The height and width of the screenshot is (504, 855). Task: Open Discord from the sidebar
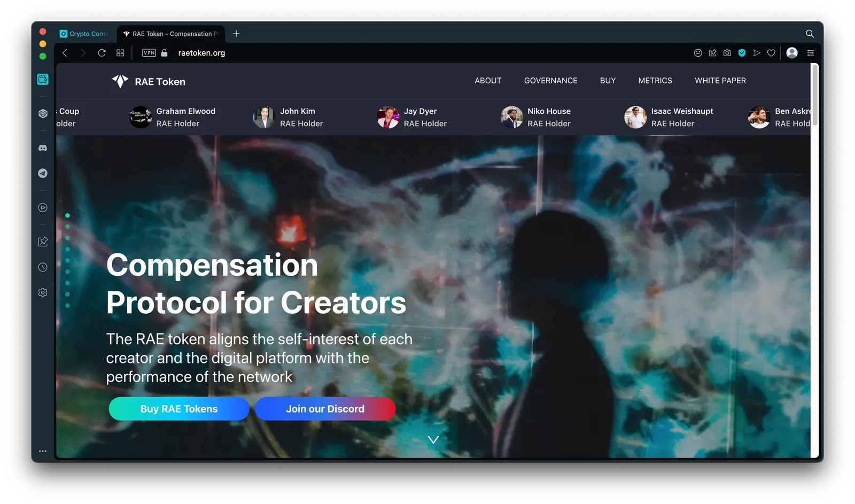tap(43, 148)
